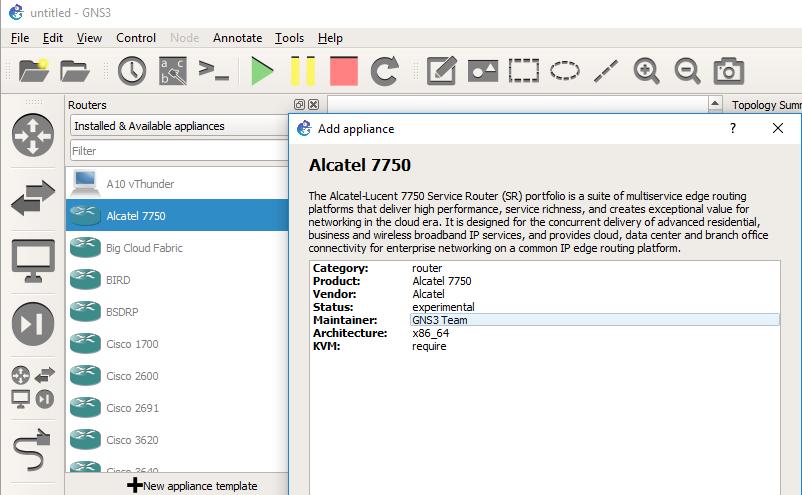The image size is (802, 495).
Task: Click the Topology Summary panel title
Action: [x=766, y=105]
